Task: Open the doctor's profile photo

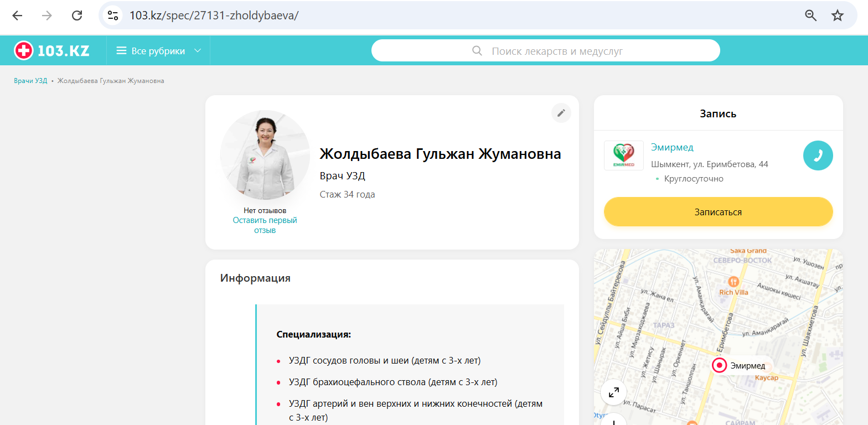Action: [265, 155]
